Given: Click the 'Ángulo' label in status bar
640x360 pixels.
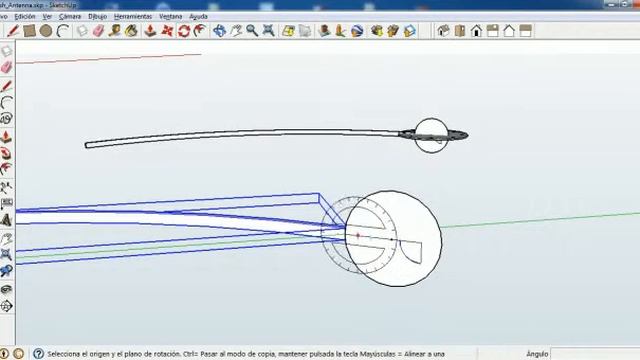Looking at the screenshot, I should [x=537, y=354].
